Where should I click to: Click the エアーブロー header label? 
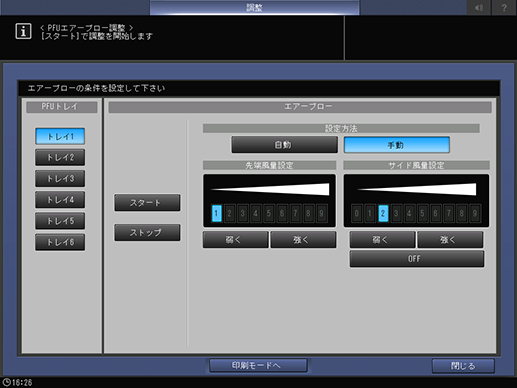point(300,107)
